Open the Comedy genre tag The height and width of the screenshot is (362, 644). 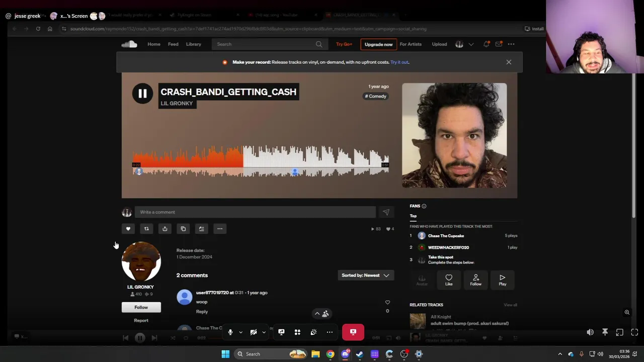tap(376, 96)
